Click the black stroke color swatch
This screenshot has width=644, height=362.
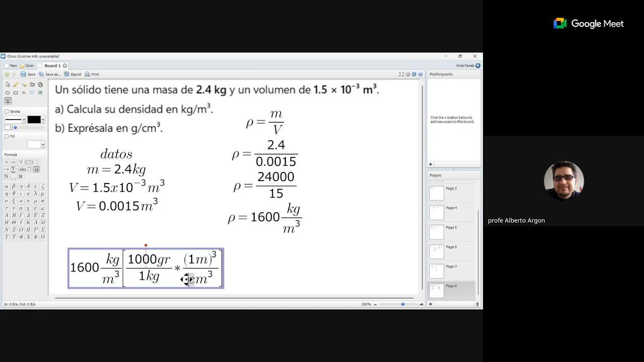point(34,120)
